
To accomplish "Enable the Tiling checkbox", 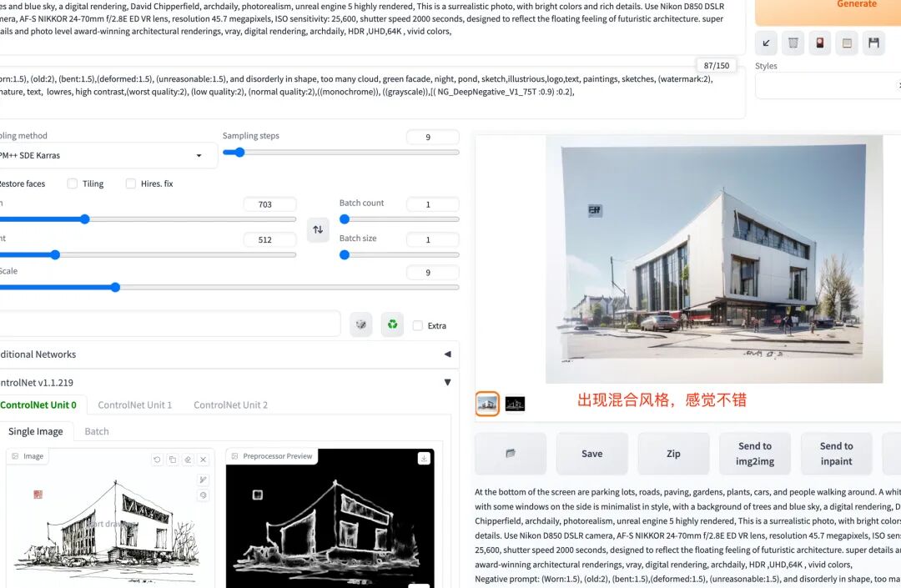I will 73,183.
